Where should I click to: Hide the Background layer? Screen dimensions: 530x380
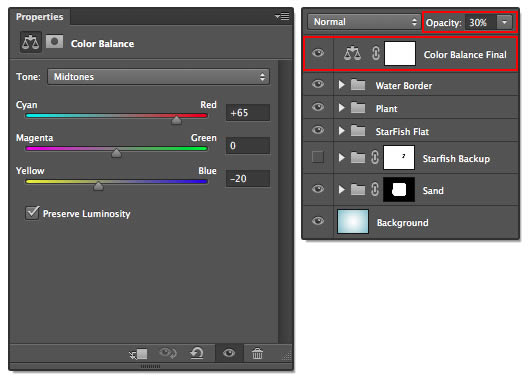[318, 221]
